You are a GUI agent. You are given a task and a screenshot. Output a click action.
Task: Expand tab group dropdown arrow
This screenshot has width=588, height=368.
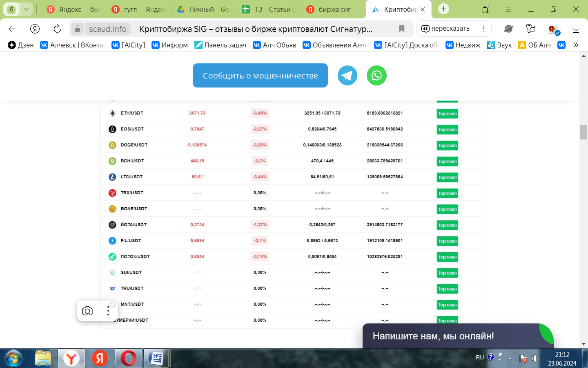click(26, 9)
